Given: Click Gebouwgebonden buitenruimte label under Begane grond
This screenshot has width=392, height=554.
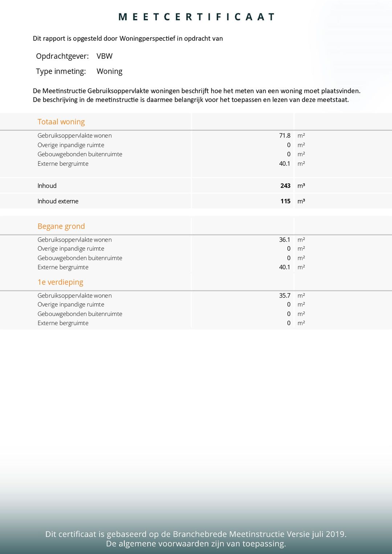Looking at the screenshot, I should click(80, 258).
